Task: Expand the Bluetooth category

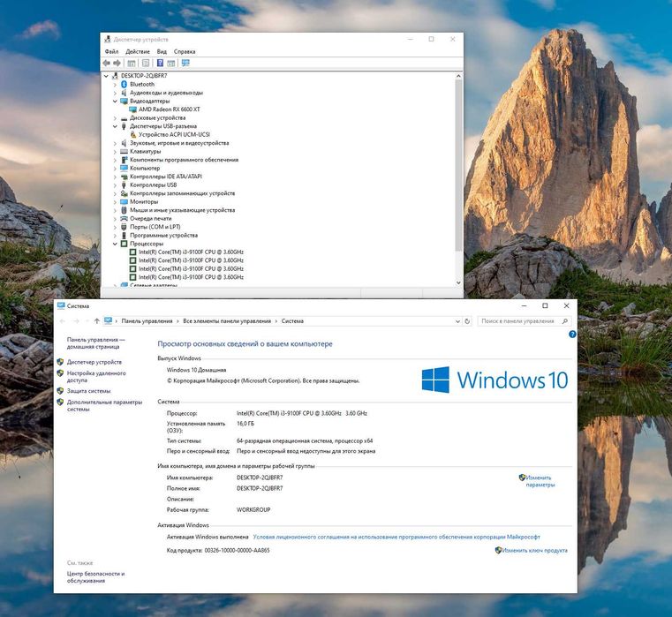Action: (115, 85)
